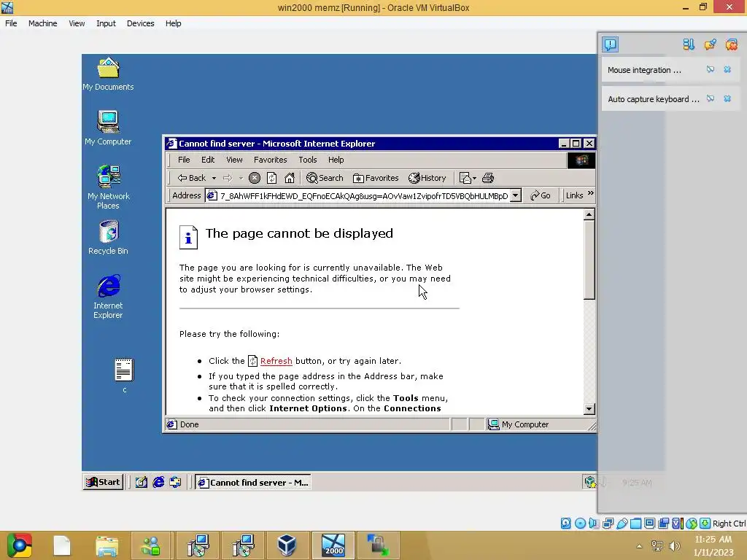Open VirtualBox View menu
747x560 pixels.
(77, 23)
